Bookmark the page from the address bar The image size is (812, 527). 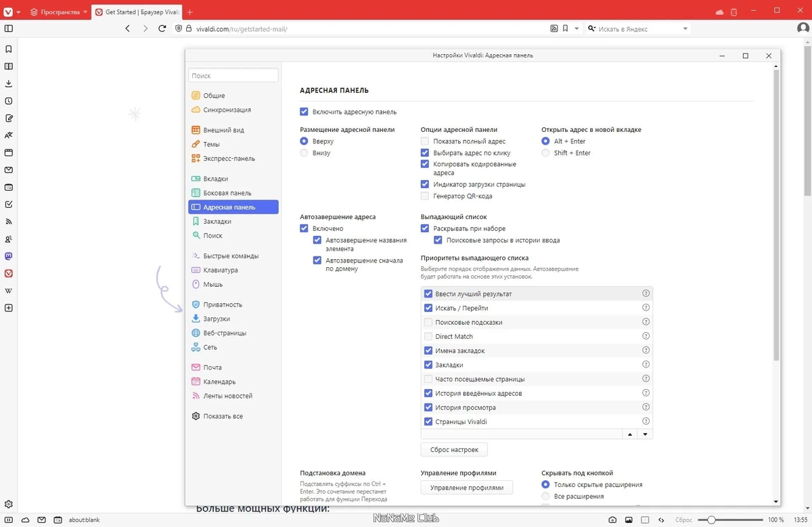(565, 29)
